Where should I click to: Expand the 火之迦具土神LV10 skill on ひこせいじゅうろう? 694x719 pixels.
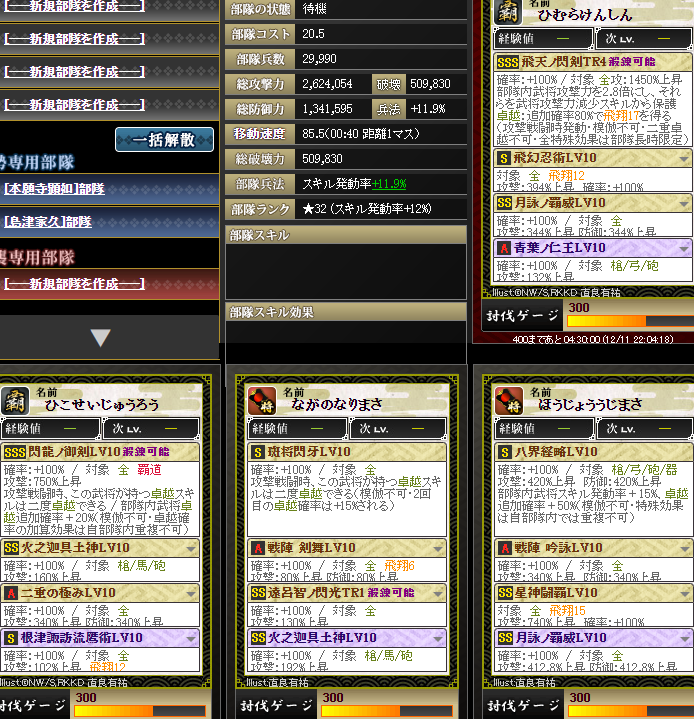(191, 548)
